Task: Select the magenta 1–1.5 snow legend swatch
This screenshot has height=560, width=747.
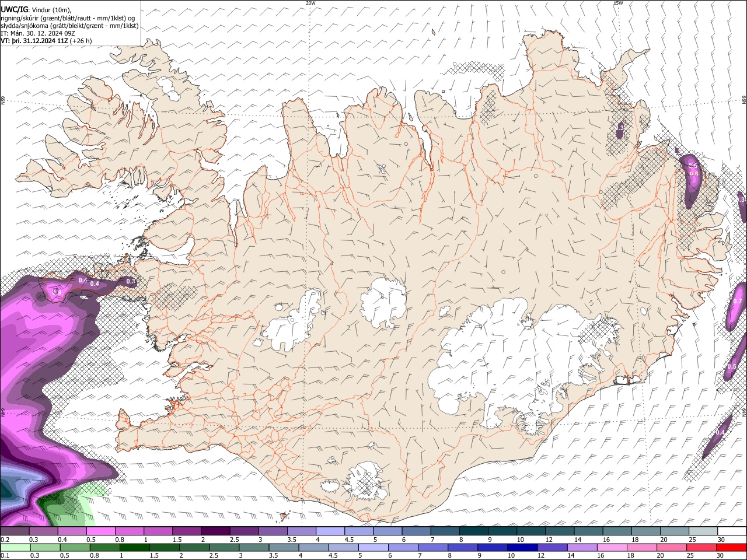Action: click(x=158, y=531)
